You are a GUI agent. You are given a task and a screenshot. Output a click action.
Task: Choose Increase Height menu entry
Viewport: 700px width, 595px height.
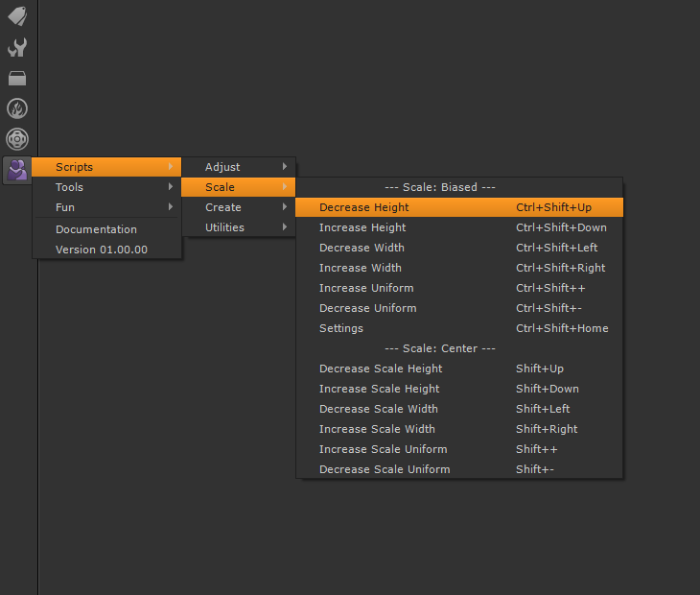(459, 226)
